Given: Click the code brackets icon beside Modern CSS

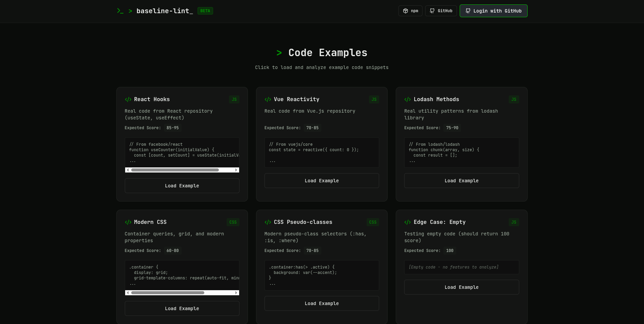Looking at the screenshot, I should coord(128,222).
